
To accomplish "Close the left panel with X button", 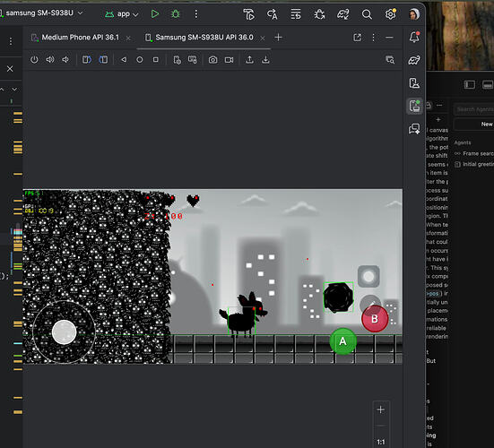I will point(10,69).
